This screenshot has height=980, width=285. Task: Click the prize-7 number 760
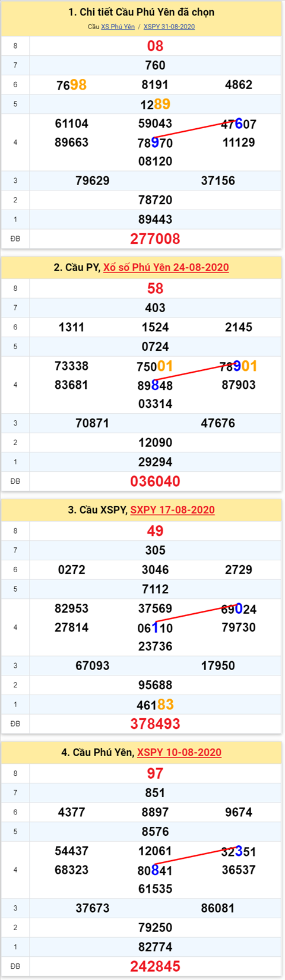(x=155, y=65)
